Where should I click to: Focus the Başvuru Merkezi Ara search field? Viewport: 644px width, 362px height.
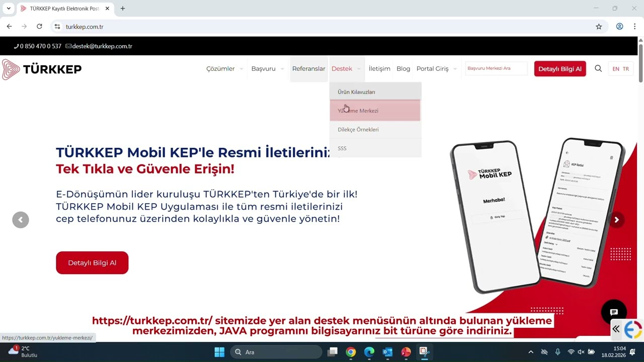(x=496, y=68)
